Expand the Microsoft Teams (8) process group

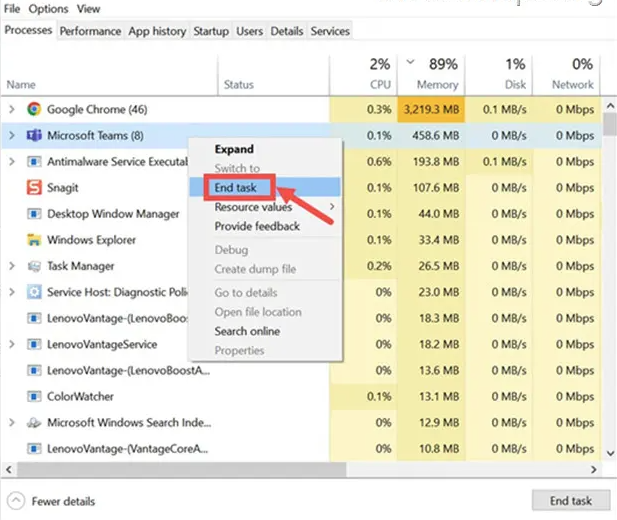pos(12,135)
